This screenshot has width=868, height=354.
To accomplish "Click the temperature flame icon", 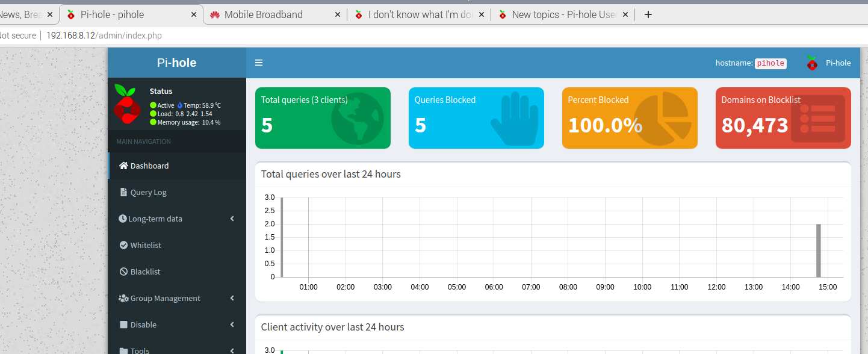I will tap(180, 105).
